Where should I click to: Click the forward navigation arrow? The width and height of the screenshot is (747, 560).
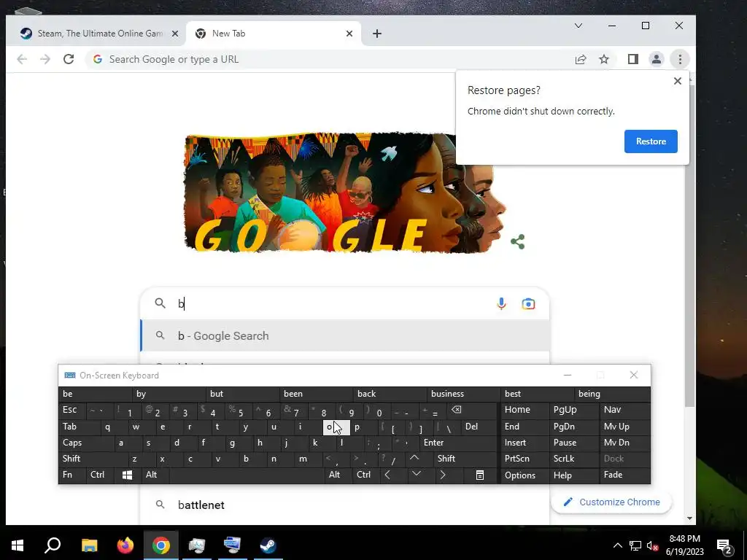tap(45, 59)
